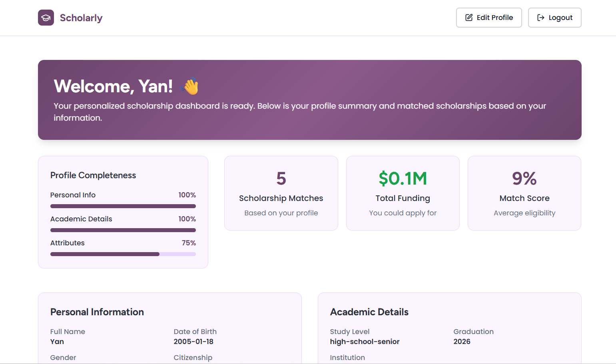Image resolution: width=616 pixels, height=364 pixels.
Task: Click the Personal Information section heading
Action: click(97, 312)
